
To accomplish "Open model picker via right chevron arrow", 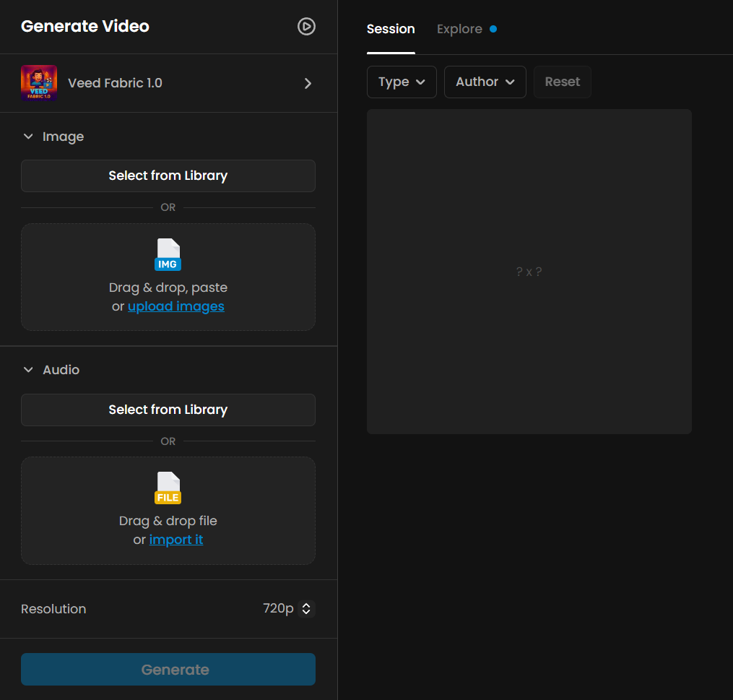I will 308,83.
